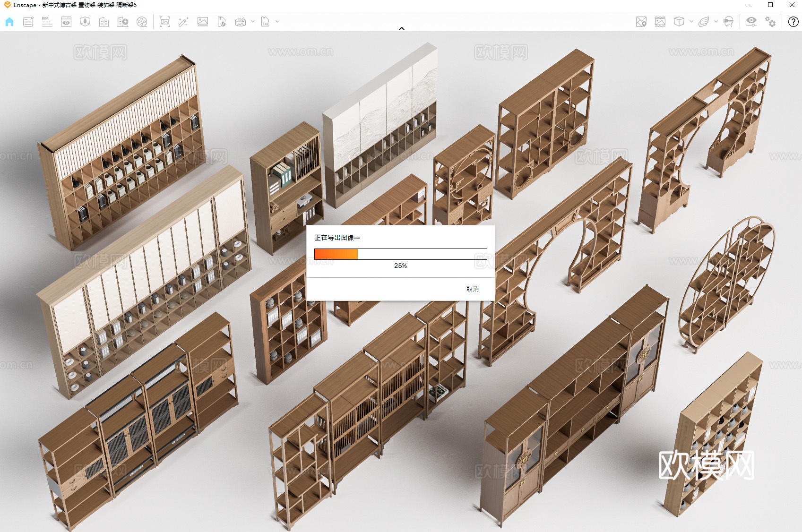Click the Enscape logo in the title bar
The height and width of the screenshot is (532, 802).
pyautogui.click(x=7, y=5)
